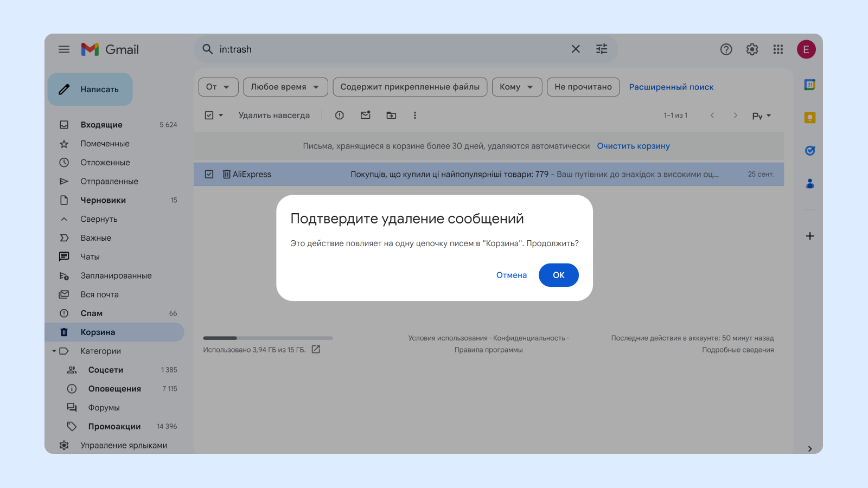This screenshot has height=488, width=868.
Task: Open the Спам folder
Action: 92,313
